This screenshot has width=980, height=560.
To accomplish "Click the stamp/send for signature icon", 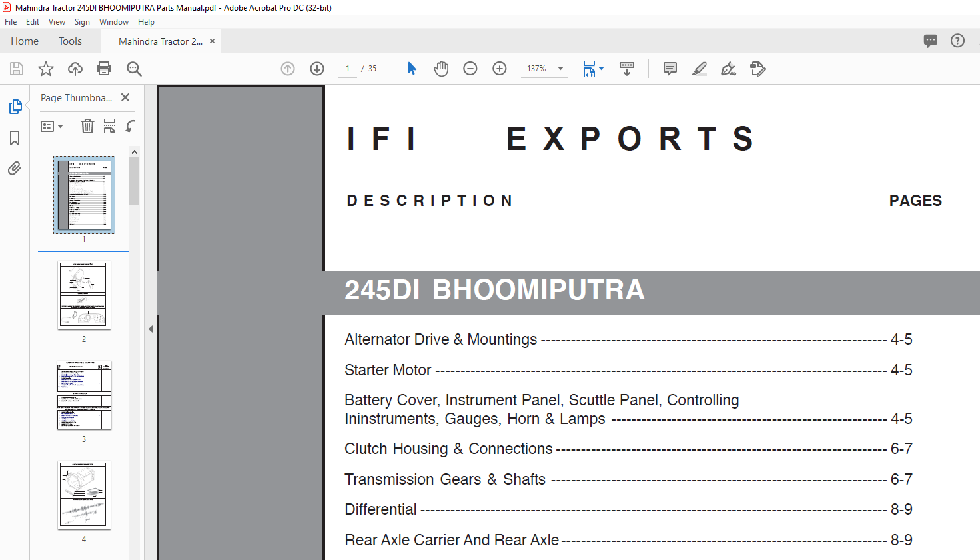I will click(758, 69).
